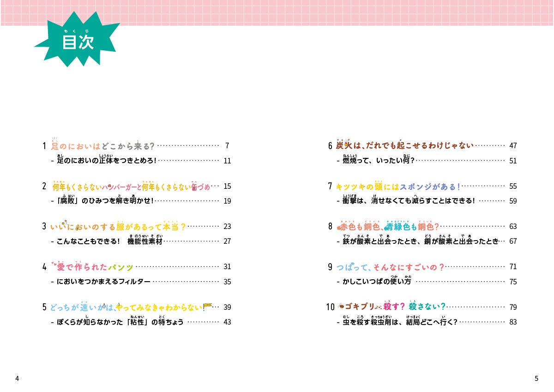The height and width of the screenshot is (392, 554).
Task: Select subsection 燃焼って、いったい何?
Action: point(379,161)
